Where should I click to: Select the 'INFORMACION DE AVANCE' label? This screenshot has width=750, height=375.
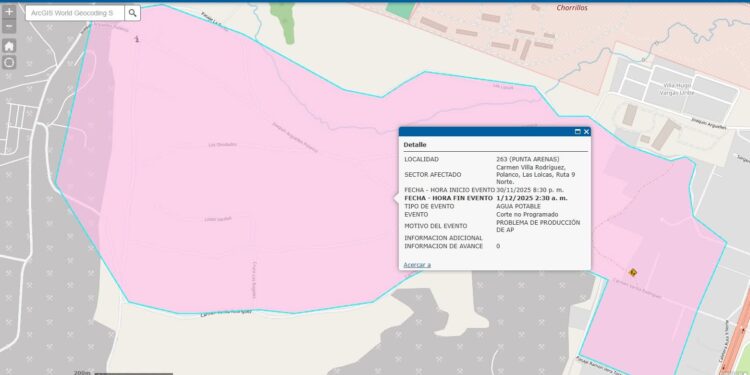pyautogui.click(x=443, y=246)
